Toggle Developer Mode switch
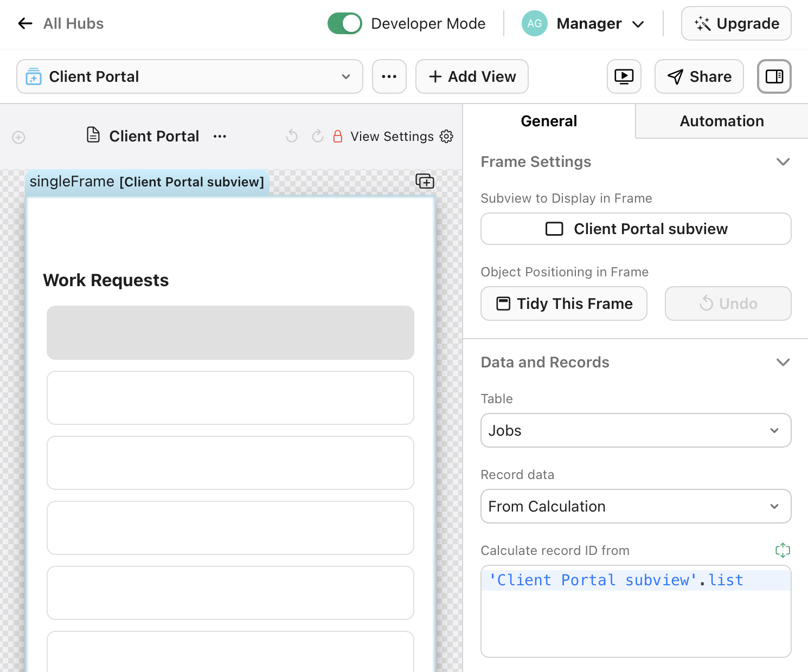 (x=344, y=23)
